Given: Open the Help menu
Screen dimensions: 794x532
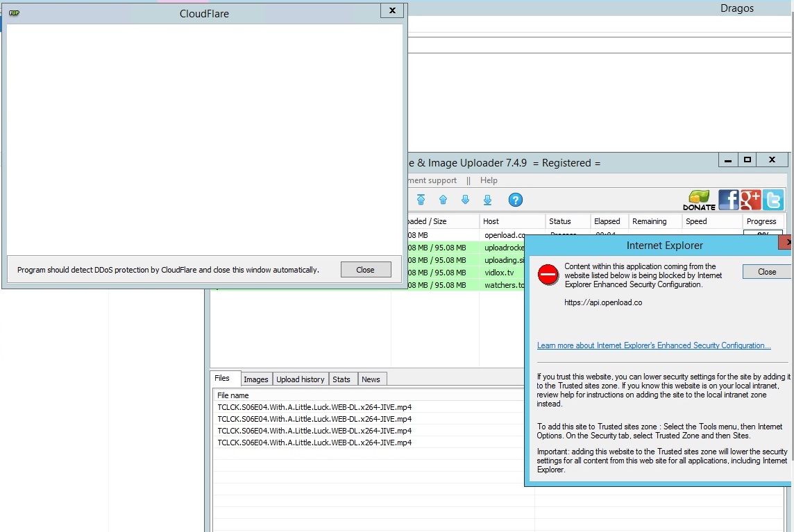Looking at the screenshot, I should (489, 180).
